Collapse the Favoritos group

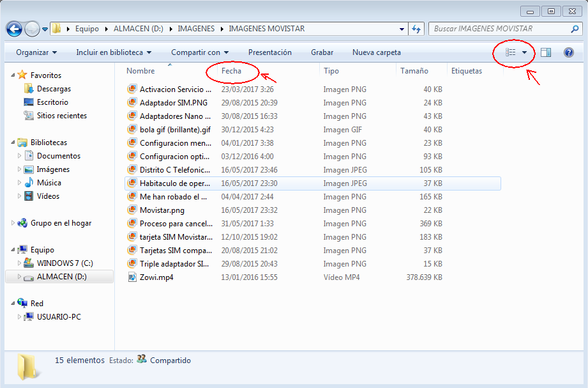pos(13,75)
